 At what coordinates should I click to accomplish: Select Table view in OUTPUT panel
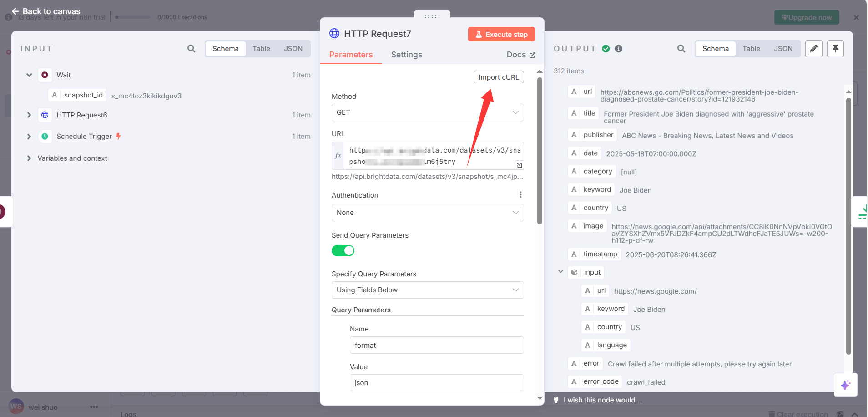pos(752,49)
